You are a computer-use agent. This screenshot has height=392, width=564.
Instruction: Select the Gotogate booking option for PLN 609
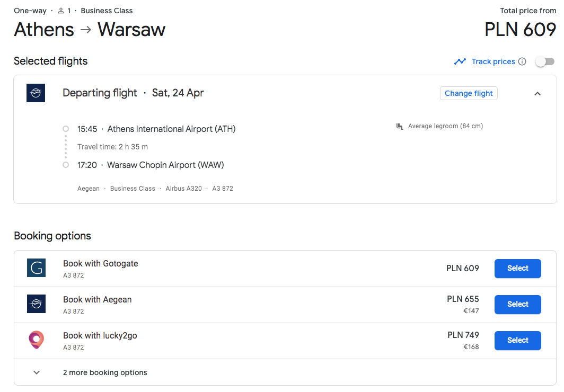pos(517,269)
